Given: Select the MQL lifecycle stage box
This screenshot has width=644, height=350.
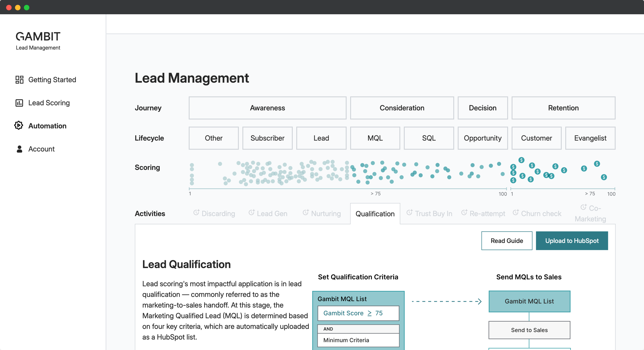Looking at the screenshot, I should [x=375, y=138].
